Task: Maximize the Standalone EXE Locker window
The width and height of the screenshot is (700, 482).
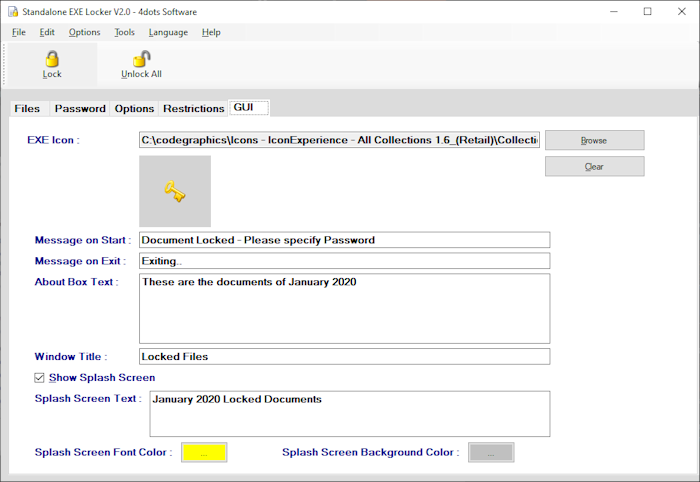Action: [647, 12]
